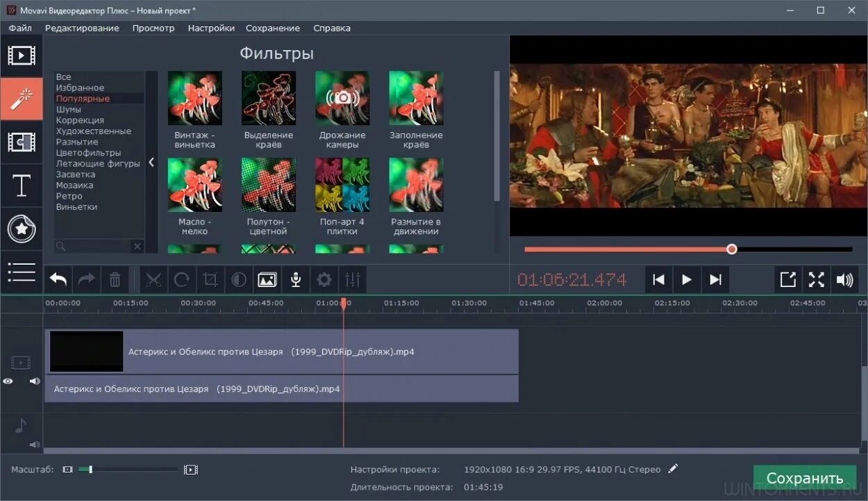868x501 pixels.
Task: Select the linked audio clip below video
Action: [x=282, y=388]
